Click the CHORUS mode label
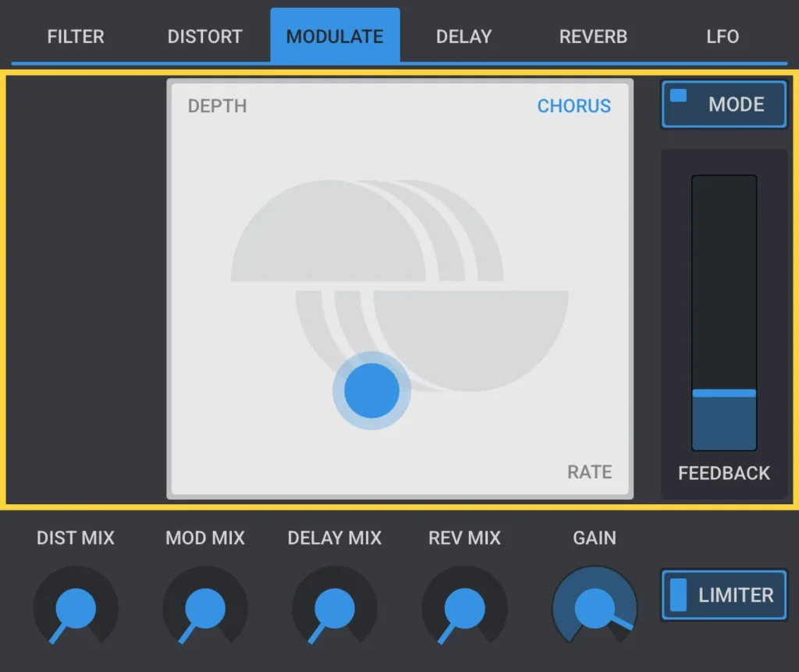Screen dimensions: 799x672 pyautogui.click(x=574, y=106)
